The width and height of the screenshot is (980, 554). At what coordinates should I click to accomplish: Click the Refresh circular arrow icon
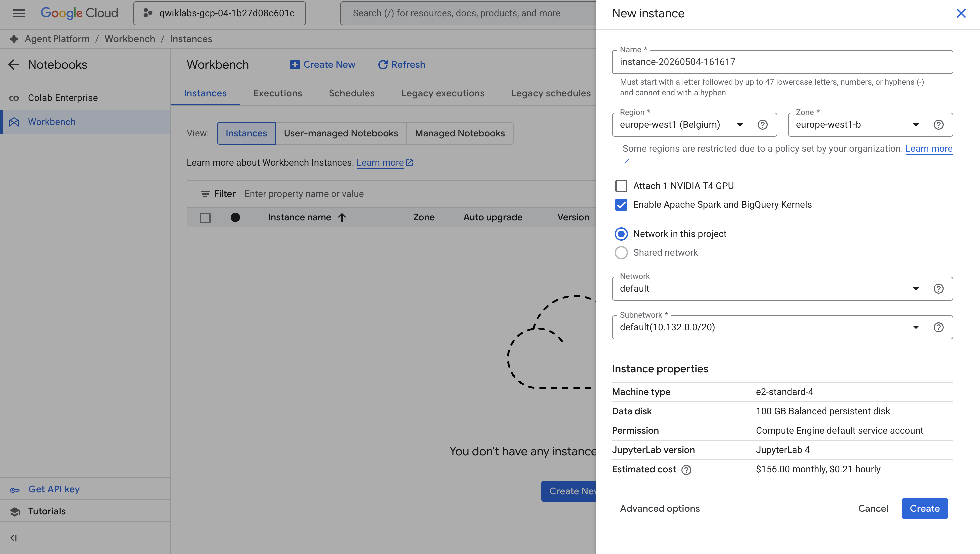383,65
